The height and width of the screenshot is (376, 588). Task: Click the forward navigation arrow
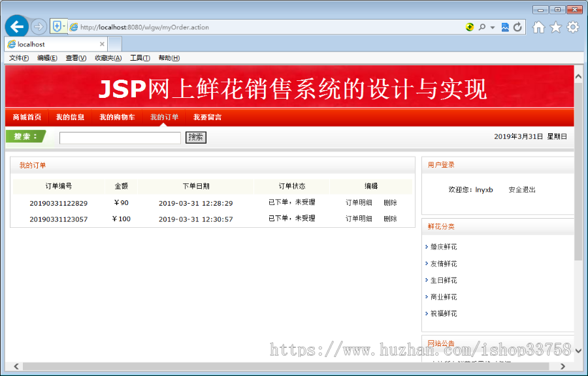tap(38, 27)
